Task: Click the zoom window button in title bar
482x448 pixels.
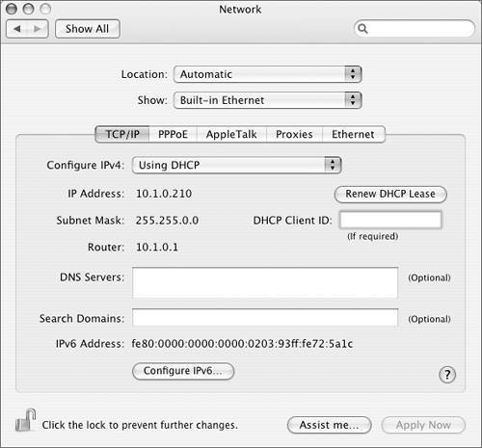Action: 45,9
